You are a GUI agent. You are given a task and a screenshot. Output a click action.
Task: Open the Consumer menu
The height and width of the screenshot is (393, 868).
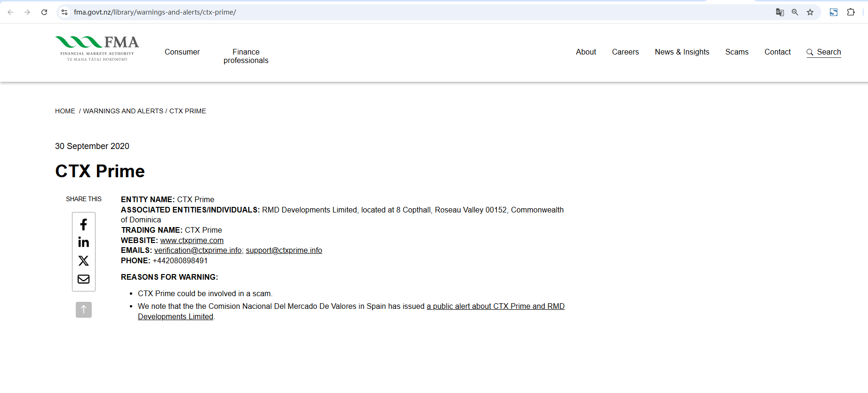point(182,52)
